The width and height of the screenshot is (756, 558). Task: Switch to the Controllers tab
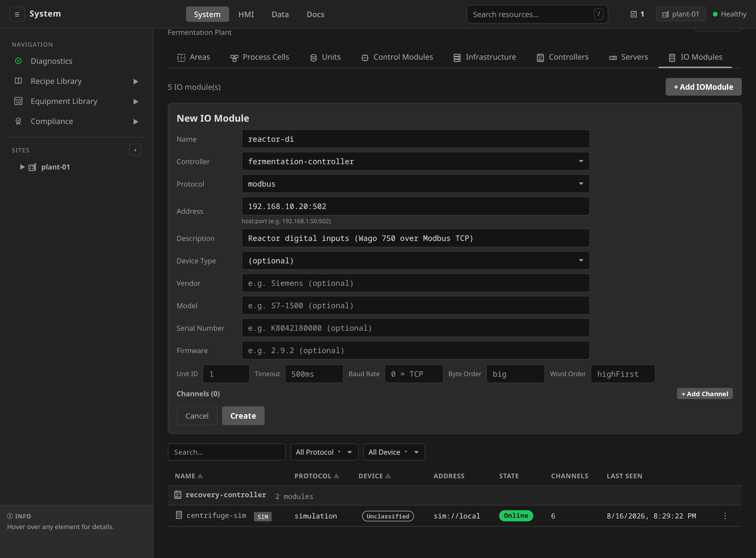click(563, 57)
